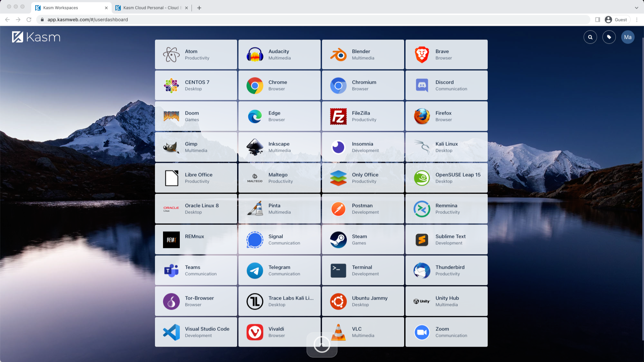The width and height of the screenshot is (644, 362).
Task: Open the browser tab list chevron
Action: (x=636, y=8)
